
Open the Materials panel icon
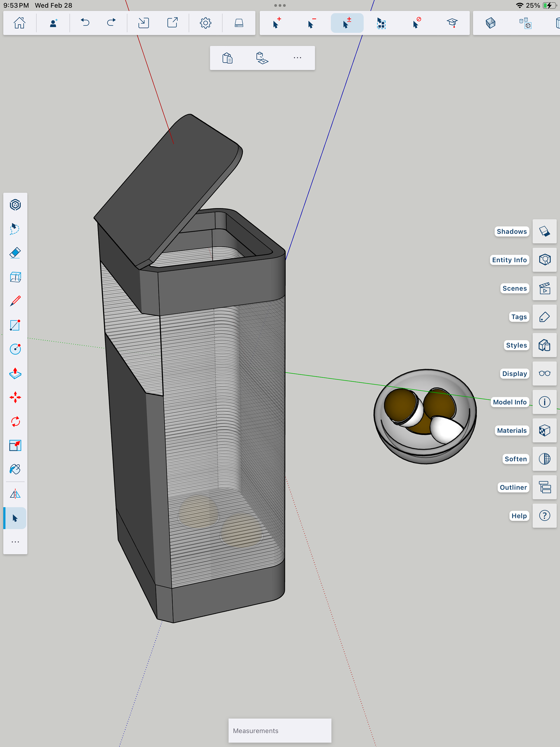[x=544, y=431]
